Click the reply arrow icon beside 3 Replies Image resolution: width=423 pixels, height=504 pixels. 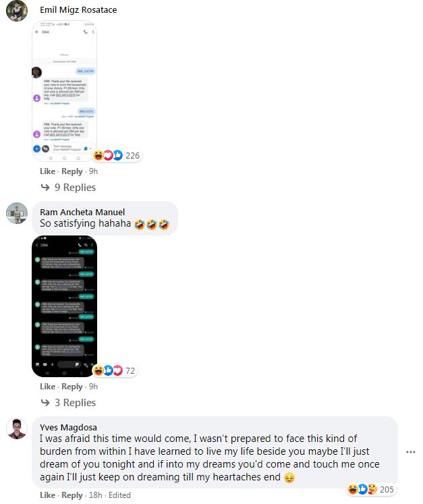[x=45, y=402]
